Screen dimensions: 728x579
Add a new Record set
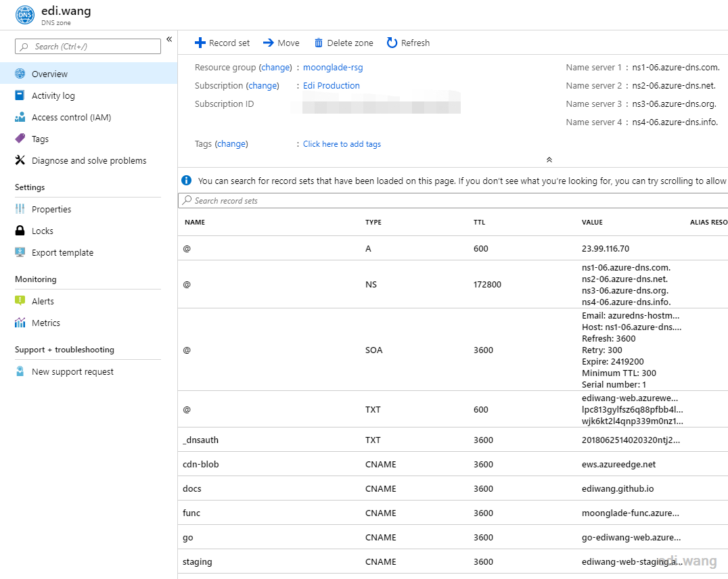click(x=222, y=43)
